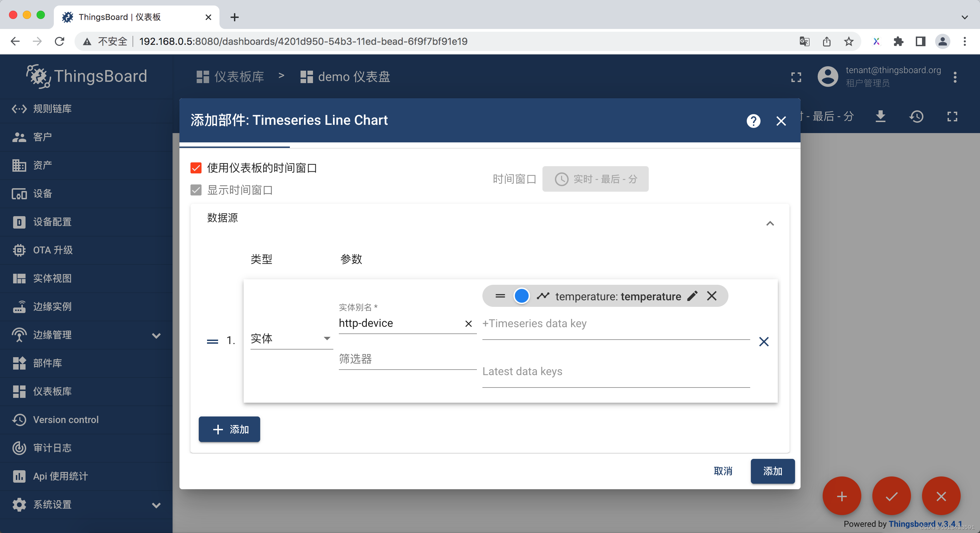Focus the +Timeseries data key input
980x533 pixels.
coord(616,323)
